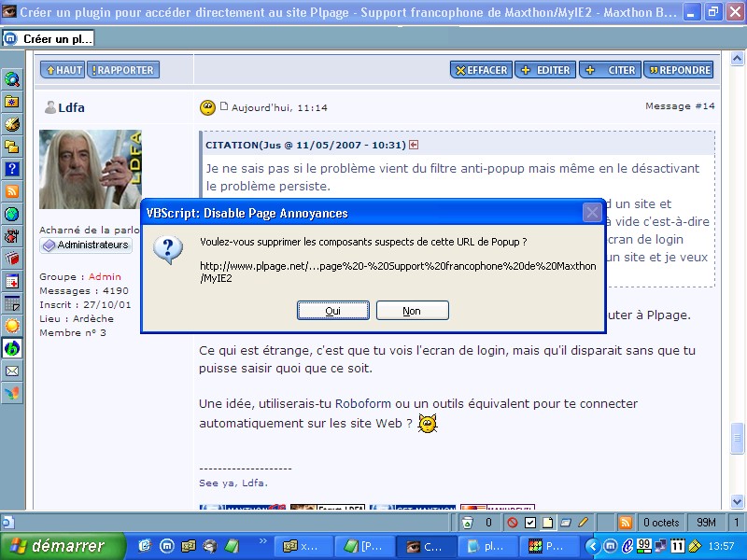Expand the quick launch chevron
Image resolution: width=747 pixels, height=560 pixels.
tap(262, 541)
